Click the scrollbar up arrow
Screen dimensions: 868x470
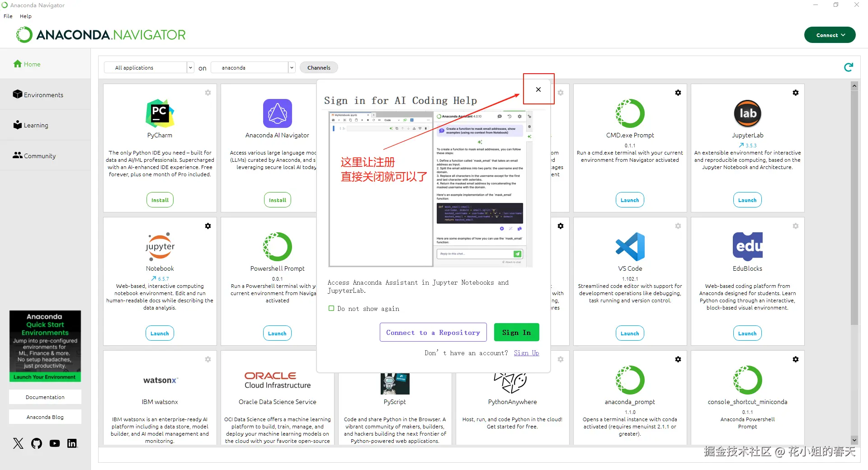854,86
